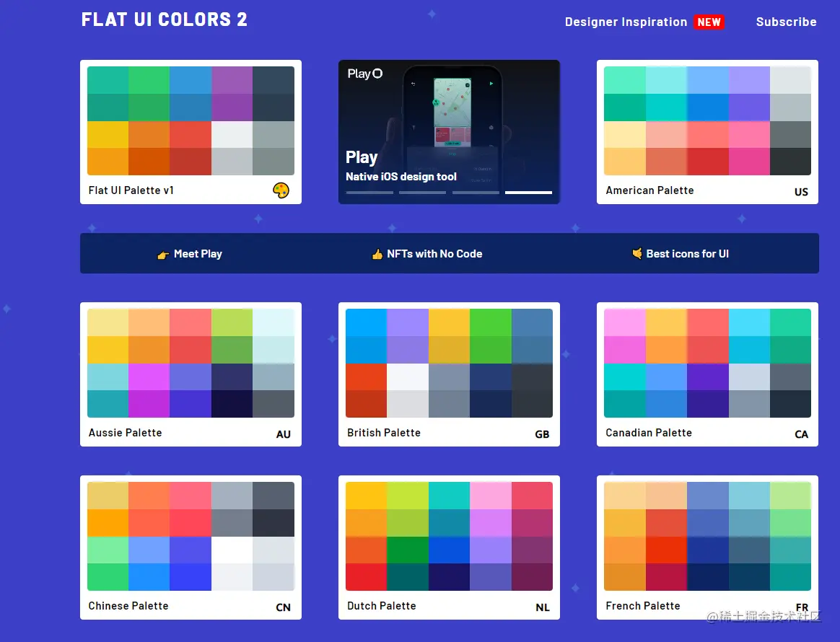Screen dimensions: 840x642
Task: Pick the pure white swatch in Chinese Palette
Action: (x=232, y=550)
